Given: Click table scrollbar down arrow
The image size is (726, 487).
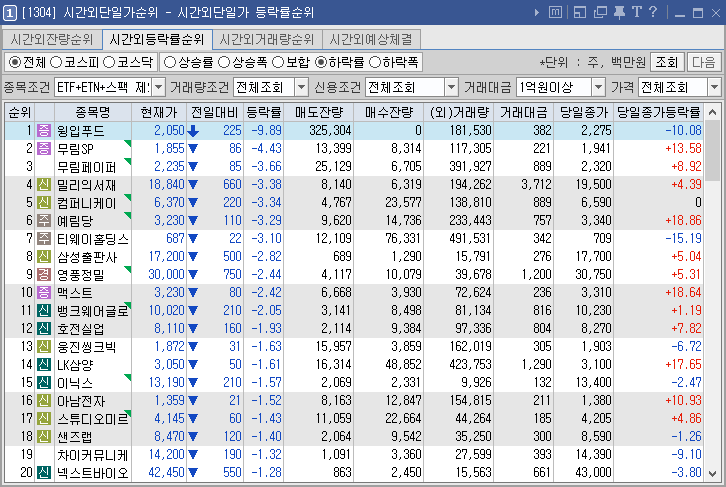Looking at the screenshot, I should (713, 474).
